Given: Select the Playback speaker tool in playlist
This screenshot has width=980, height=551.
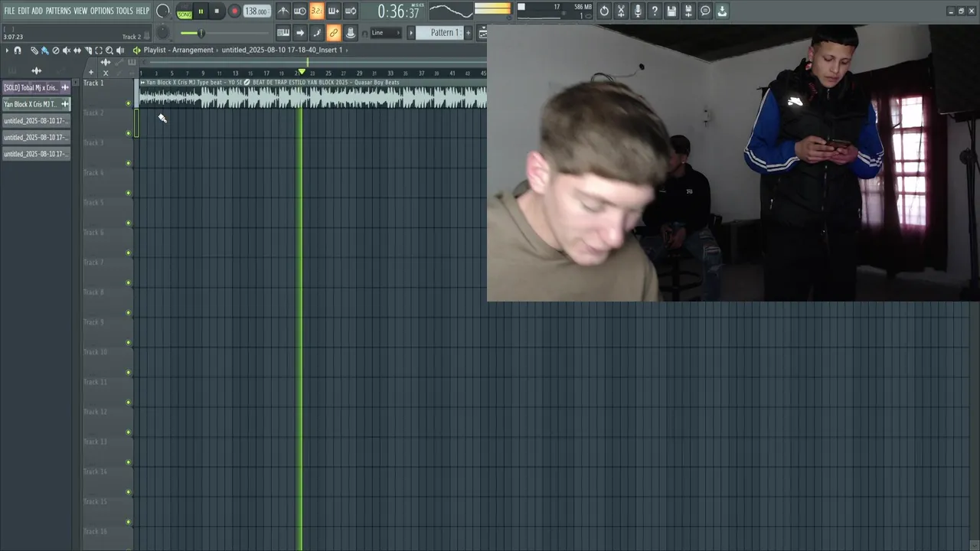Looking at the screenshot, I should tap(120, 51).
